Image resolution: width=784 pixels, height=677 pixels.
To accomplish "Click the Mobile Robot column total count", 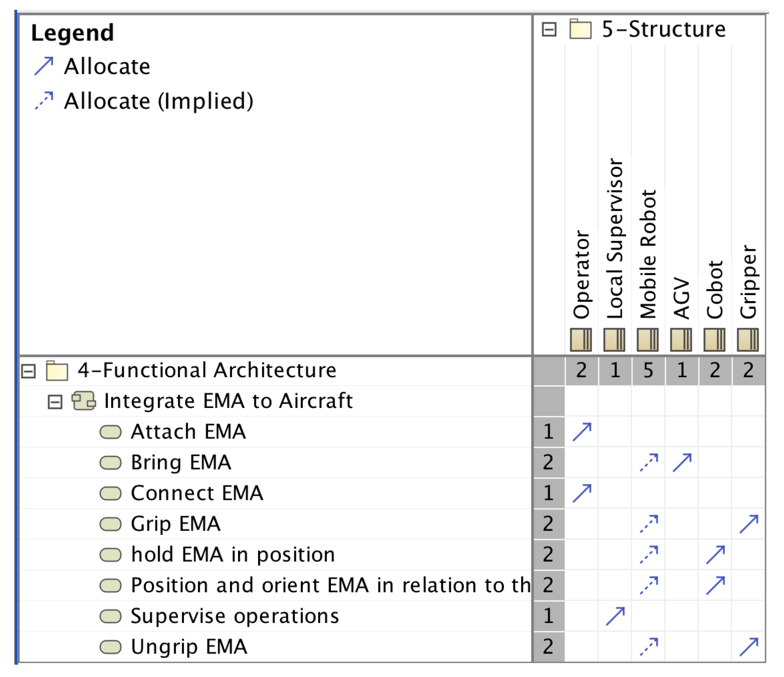I will click(x=648, y=370).
